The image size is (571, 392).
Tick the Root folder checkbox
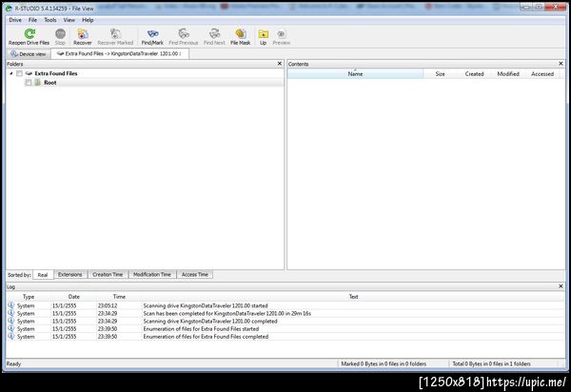pyautogui.click(x=29, y=83)
